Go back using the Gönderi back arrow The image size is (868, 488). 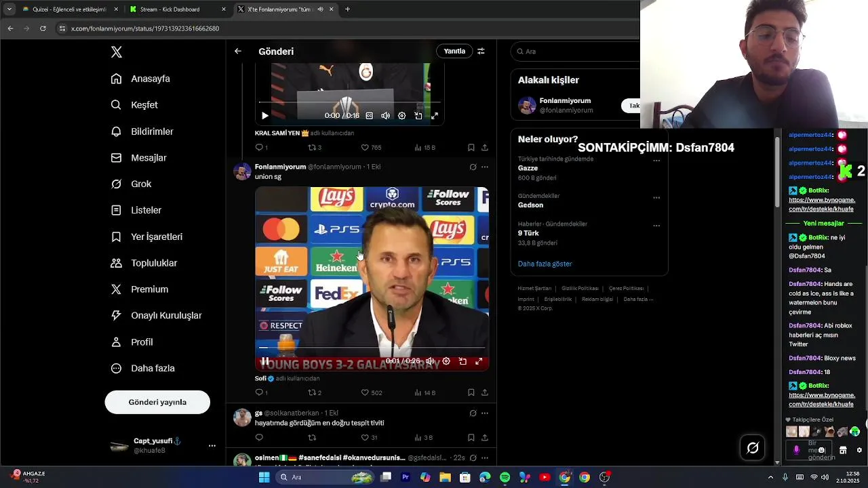238,52
